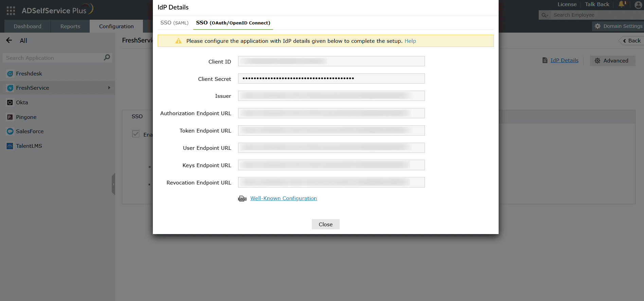Click the Close button in IdP Details
Viewport: 644px width, 301px height.
pyautogui.click(x=326, y=224)
